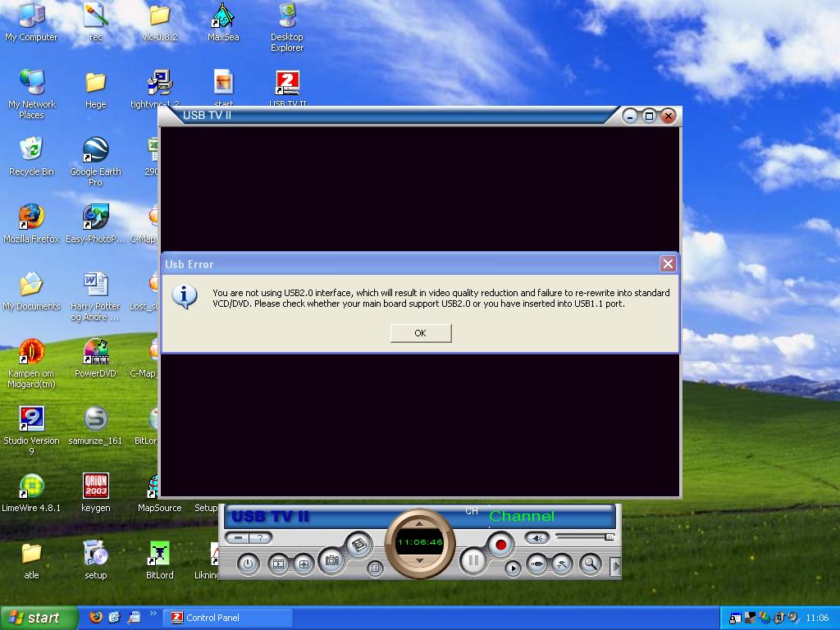Image resolution: width=840 pixels, height=630 pixels.
Task: Minimize control panel with the dash button
Action: click(x=238, y=538)
